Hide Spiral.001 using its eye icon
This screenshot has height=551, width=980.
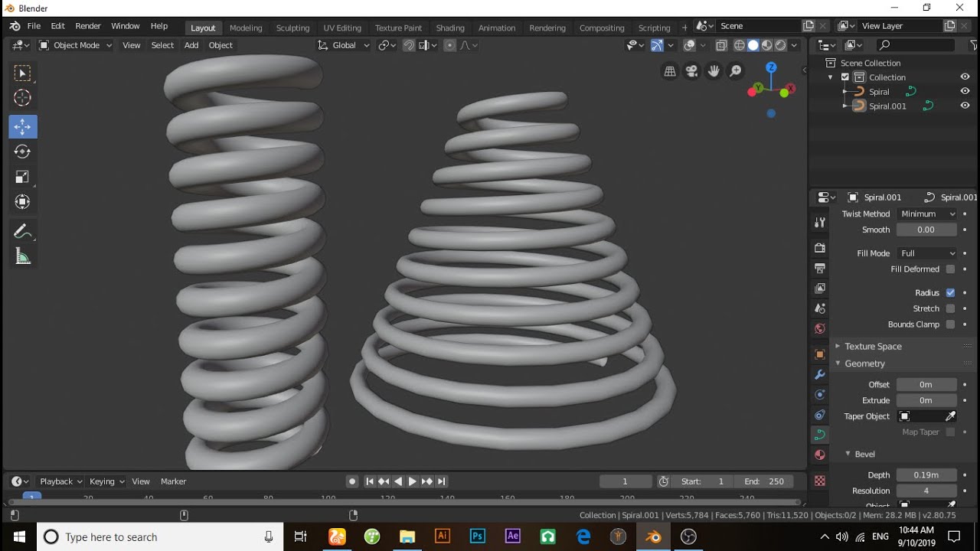(965, 106)
